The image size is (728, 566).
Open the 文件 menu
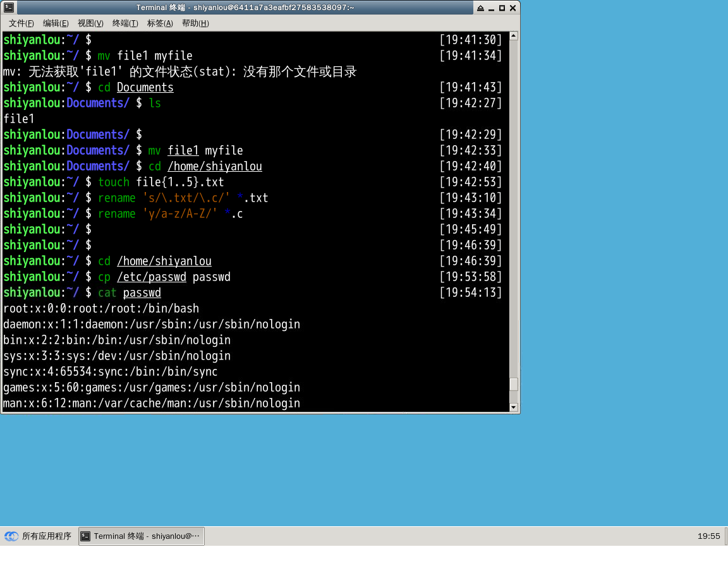[20, 23]
